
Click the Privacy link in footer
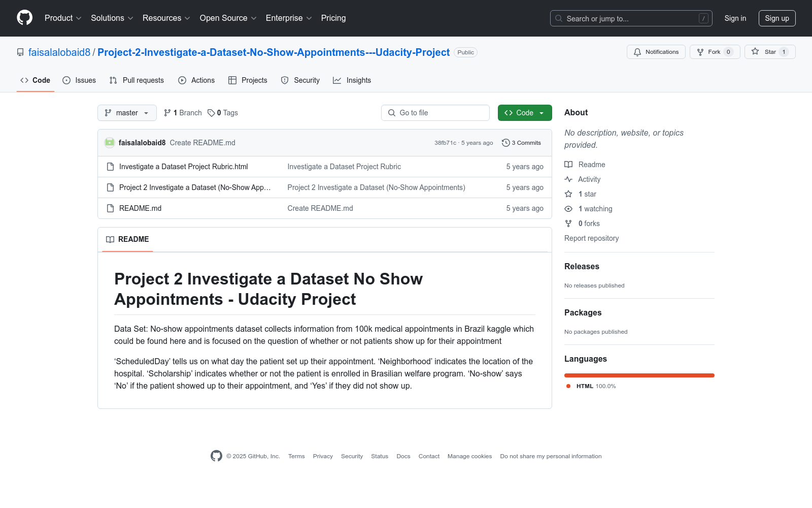tap(323, 456)
